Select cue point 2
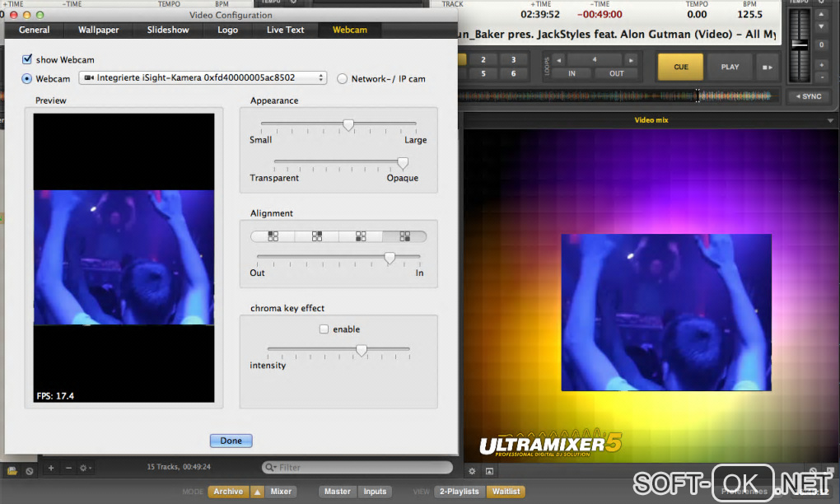Screen dimensions: 840x504 483,59
